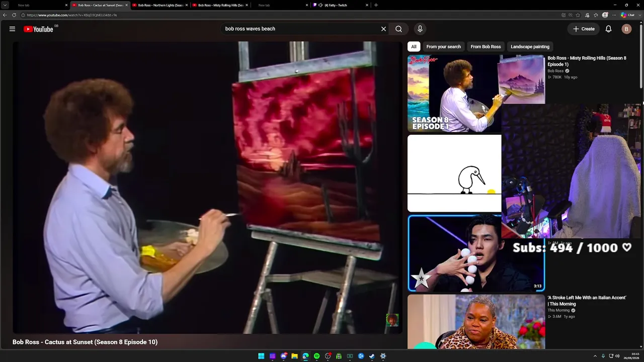Filter by Landscape painting chip
This screenshot has width=644, height=362.
click(530, 47)
